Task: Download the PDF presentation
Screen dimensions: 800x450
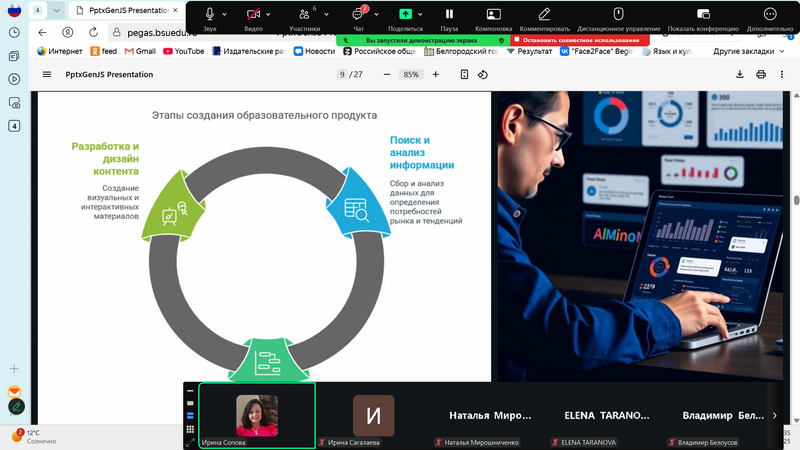Action: point(740,74)
